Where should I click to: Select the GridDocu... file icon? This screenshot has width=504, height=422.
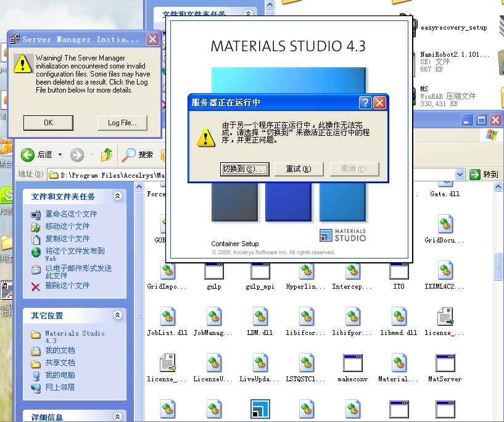[445, 224]
